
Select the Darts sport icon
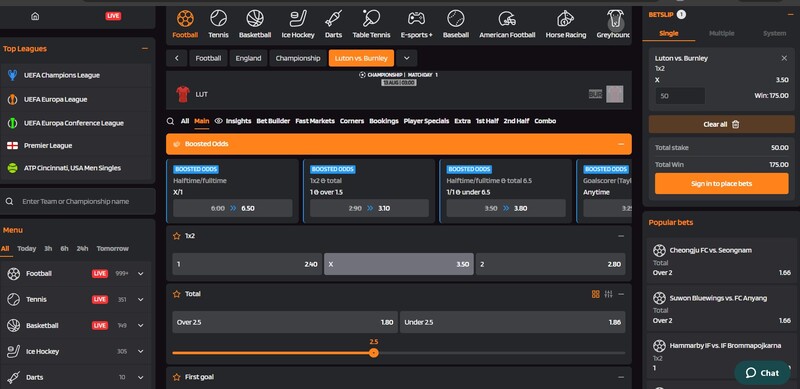click(x=333, y=18)
